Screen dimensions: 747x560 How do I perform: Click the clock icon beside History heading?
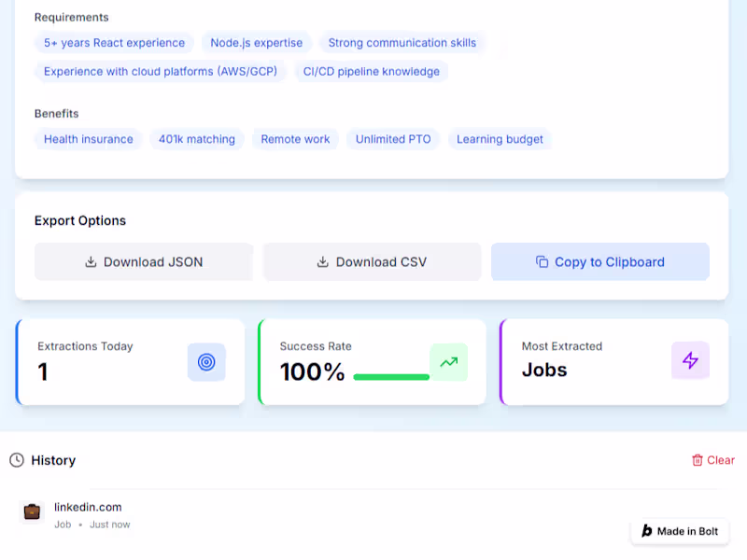(x=18, y=460)
